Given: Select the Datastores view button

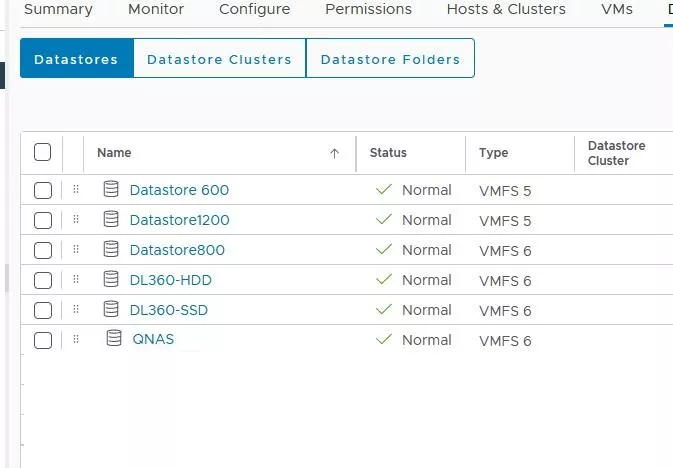Looking at the screenshot, I should [77, 58].
